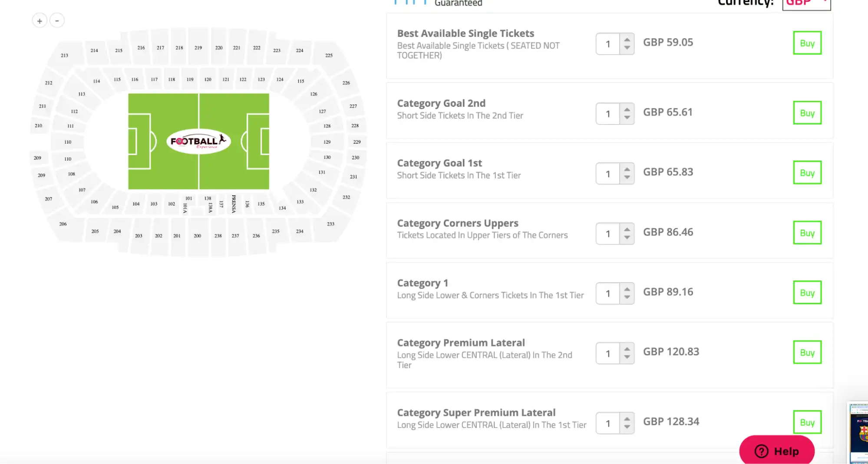Screen dimensions: 868x464
Task: Buy Category Goal 1st tickets
Action: tap(806, 172)
